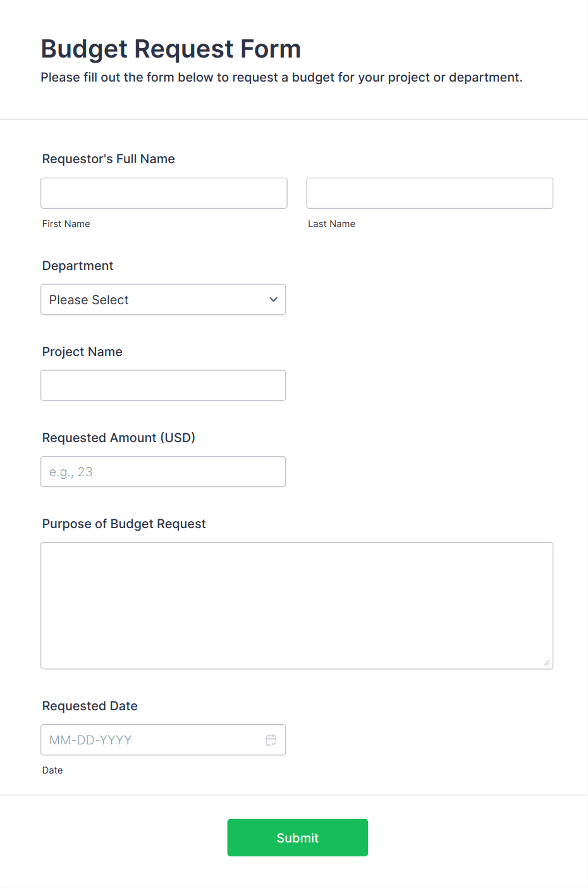Select the Project Name input box

click(163, 386)
